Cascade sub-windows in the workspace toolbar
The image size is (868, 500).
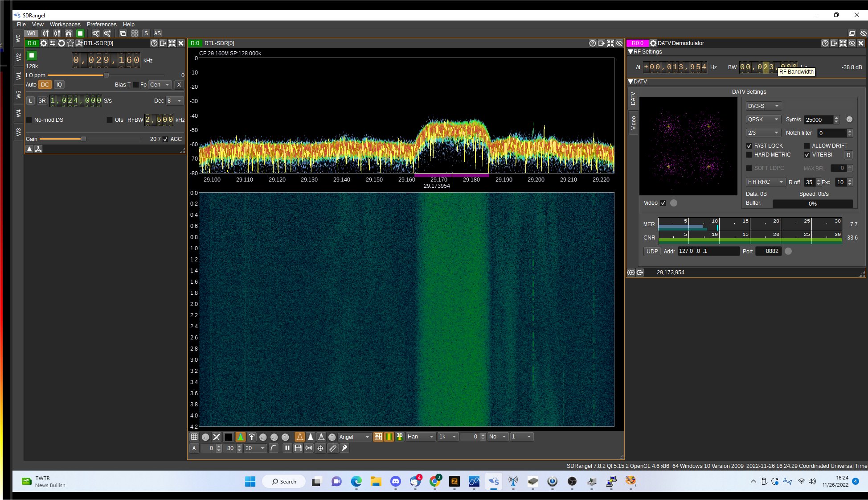point(123,33)
